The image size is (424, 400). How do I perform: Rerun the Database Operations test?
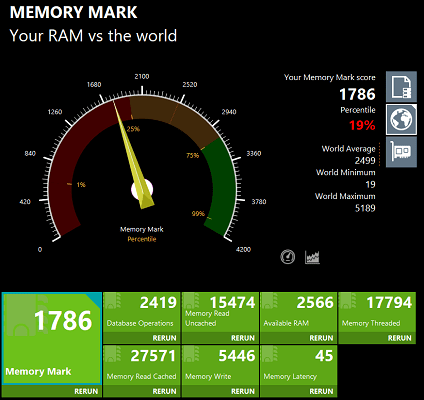(x=164, y=338)
